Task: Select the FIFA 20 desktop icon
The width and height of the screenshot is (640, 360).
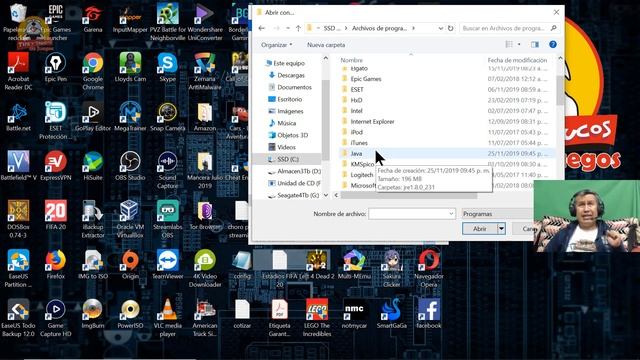Action: click(x=56, y=215)
